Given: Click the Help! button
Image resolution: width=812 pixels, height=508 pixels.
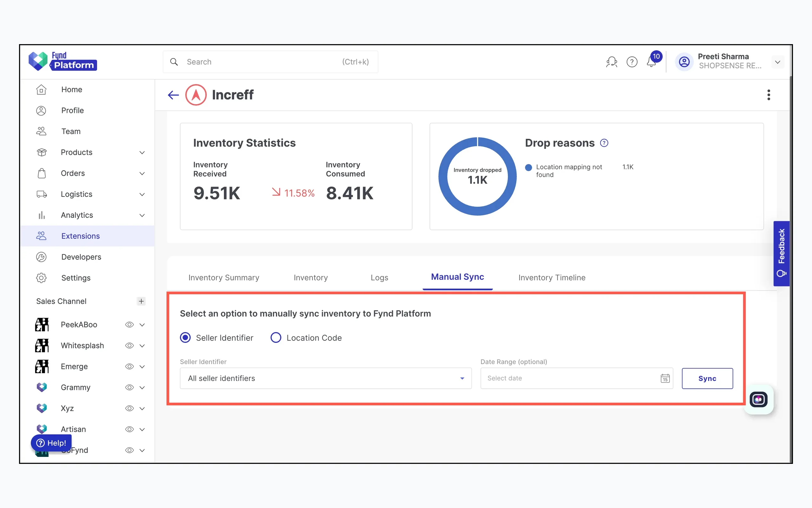Looking at the screenshot, I should (x=51, y=443).
